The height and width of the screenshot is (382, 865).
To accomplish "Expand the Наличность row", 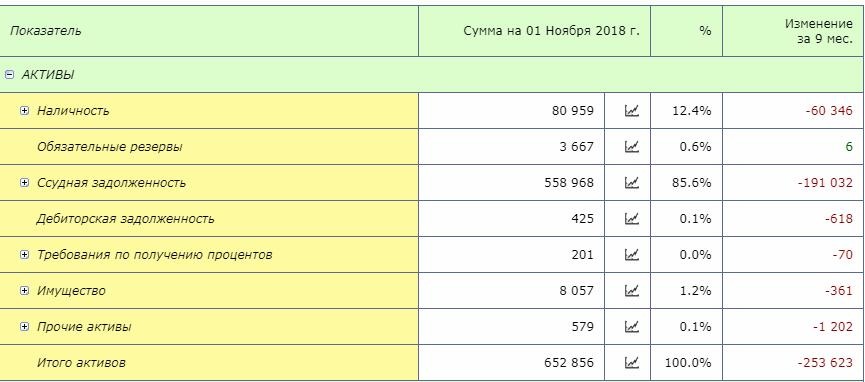I will tap(24, 111).
